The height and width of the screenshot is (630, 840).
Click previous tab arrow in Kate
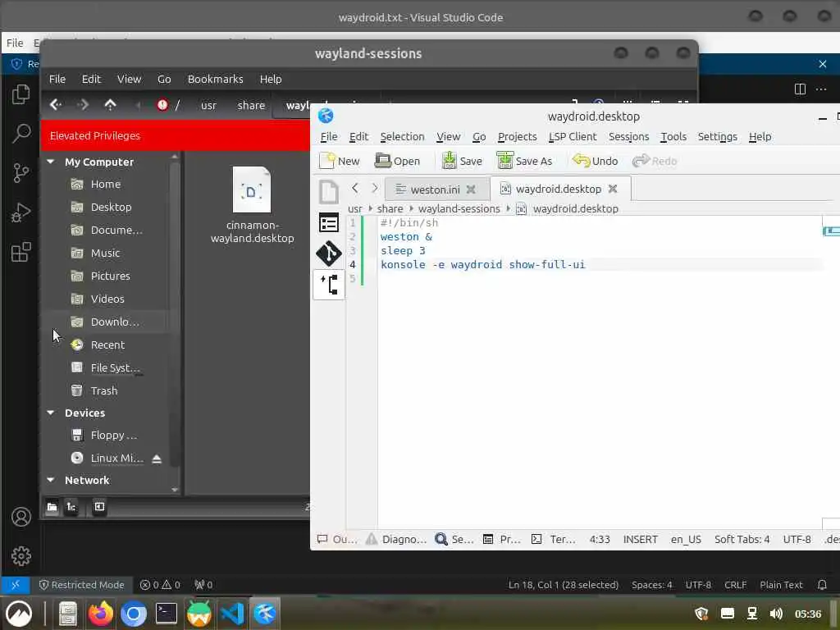point(354,188)
